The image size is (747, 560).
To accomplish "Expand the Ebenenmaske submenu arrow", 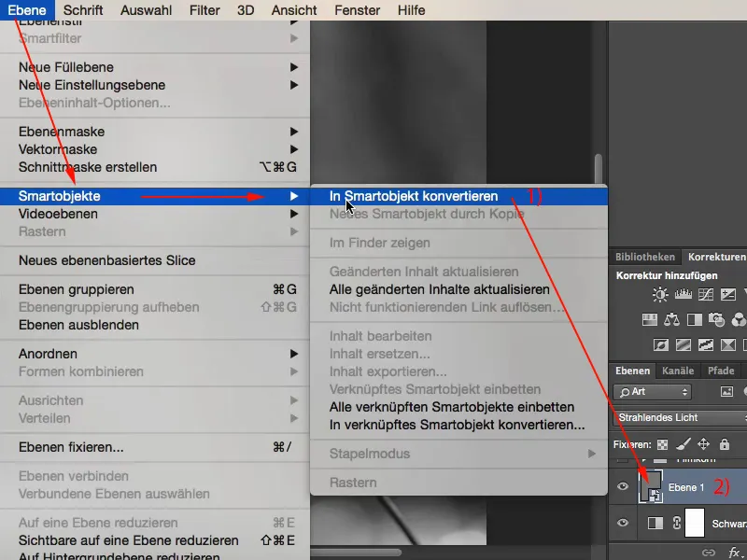I will click(294, 132).
